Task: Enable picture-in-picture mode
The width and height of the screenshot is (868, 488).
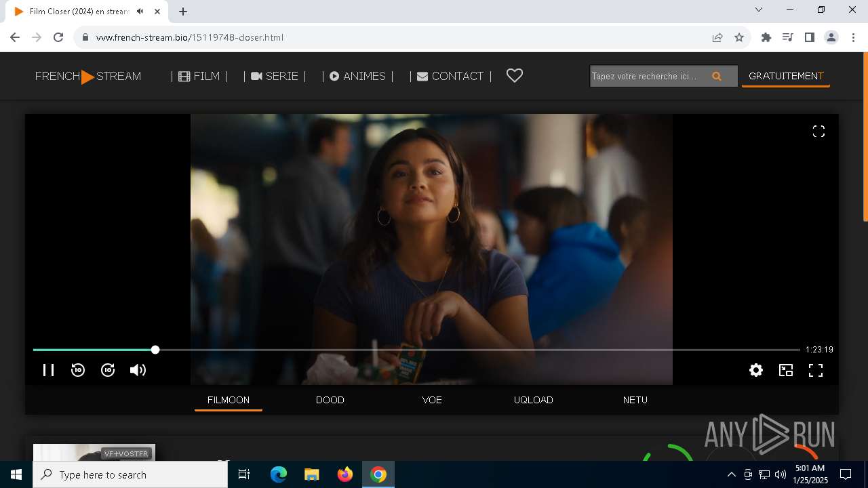Action: [x=786, y=370]
